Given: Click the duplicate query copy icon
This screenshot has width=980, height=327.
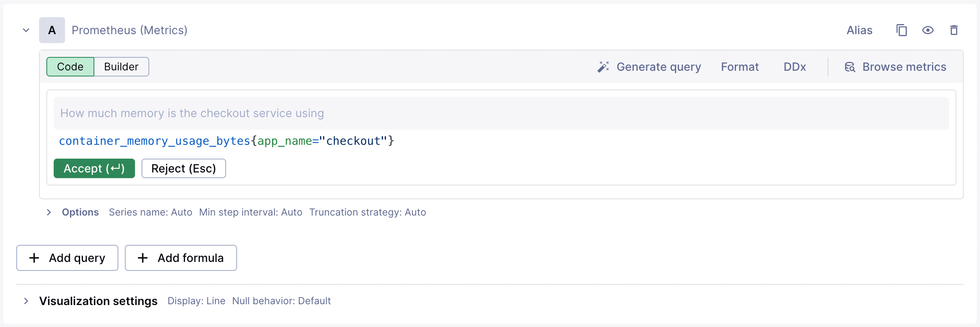Looking at the screenshot, I should coord(902,30).
